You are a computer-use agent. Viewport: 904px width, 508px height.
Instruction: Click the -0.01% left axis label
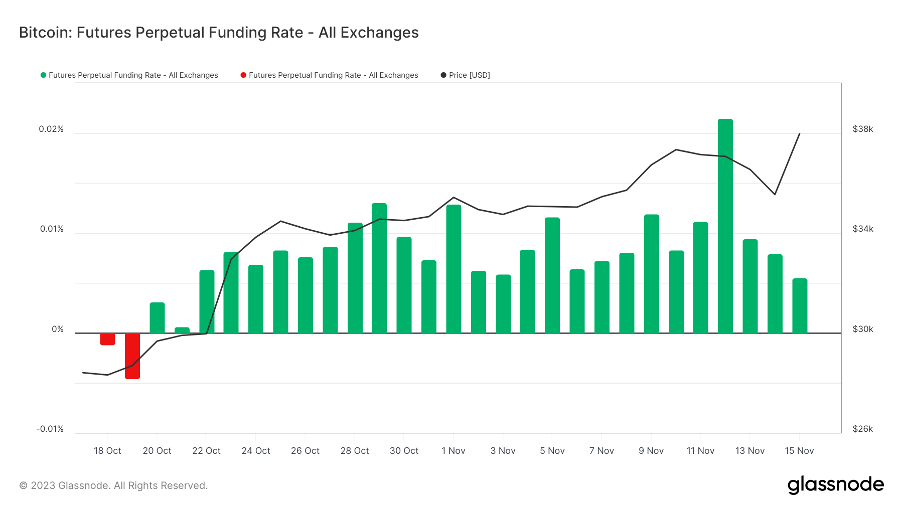[49, 430]
